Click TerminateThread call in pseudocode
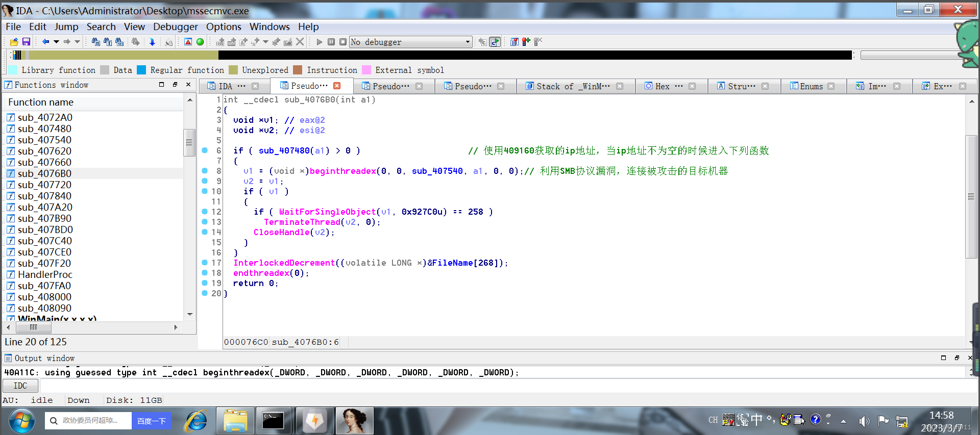 point(302,222)
